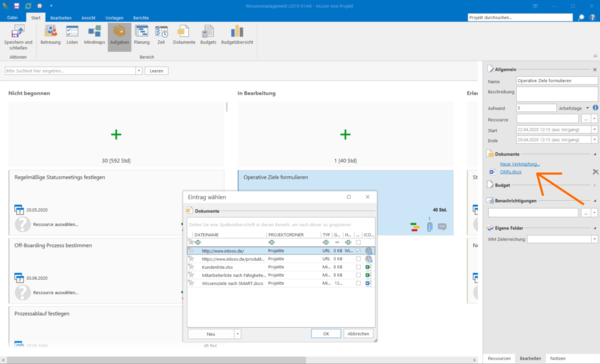Add task in Nicht begonnen column
The image size is (600, 364).
tap(116, 134)
